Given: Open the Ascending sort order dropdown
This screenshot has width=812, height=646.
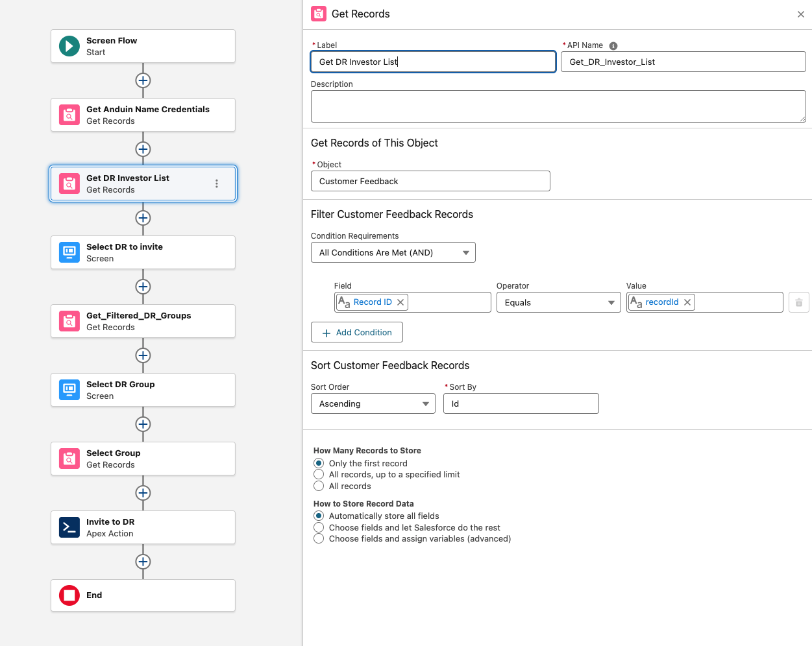Looking at the screenshot, I should point(373,404).
